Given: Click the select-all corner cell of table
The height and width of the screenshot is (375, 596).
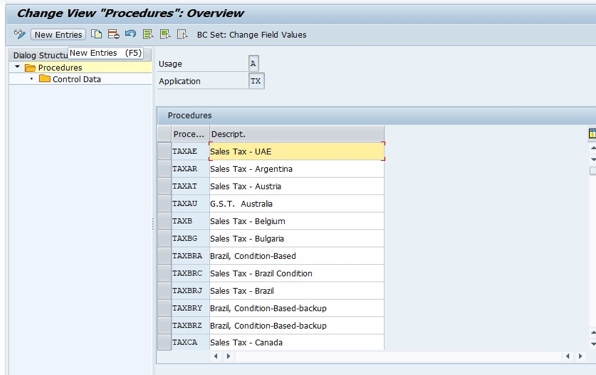Looking at the screenshot, I should click(165, 134).
